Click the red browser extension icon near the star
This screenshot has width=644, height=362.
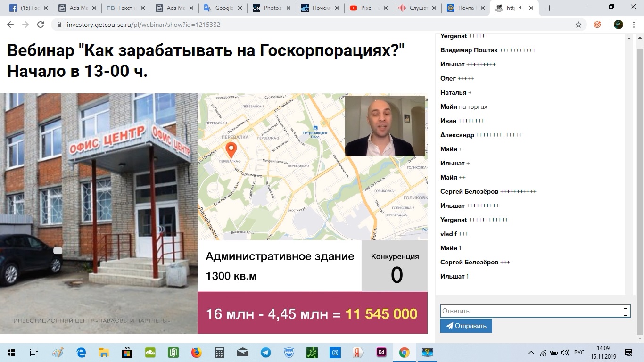coord(598,24)
